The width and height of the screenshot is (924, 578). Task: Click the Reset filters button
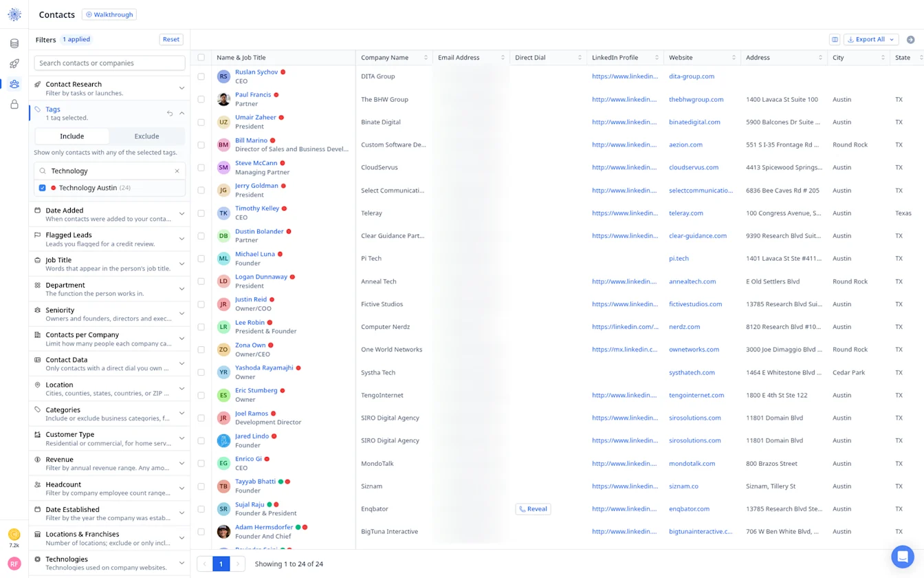(x=171, y=39)
